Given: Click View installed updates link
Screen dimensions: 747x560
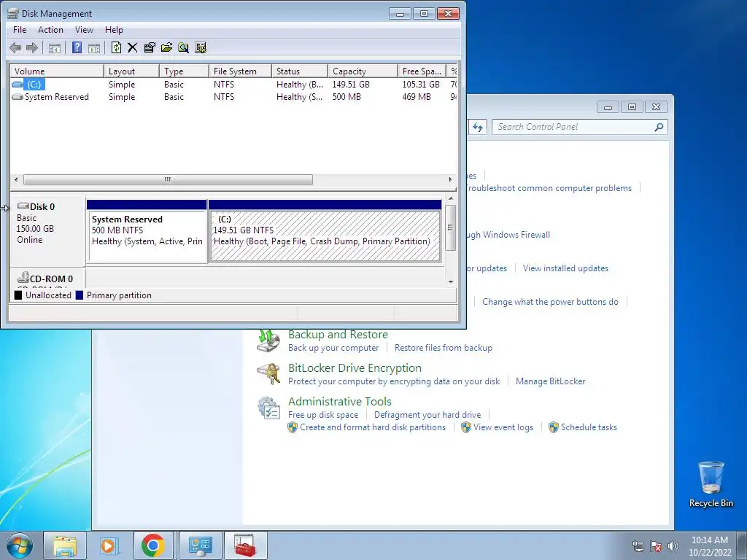Looking at the screenshot, I should (x=565, y=268).
